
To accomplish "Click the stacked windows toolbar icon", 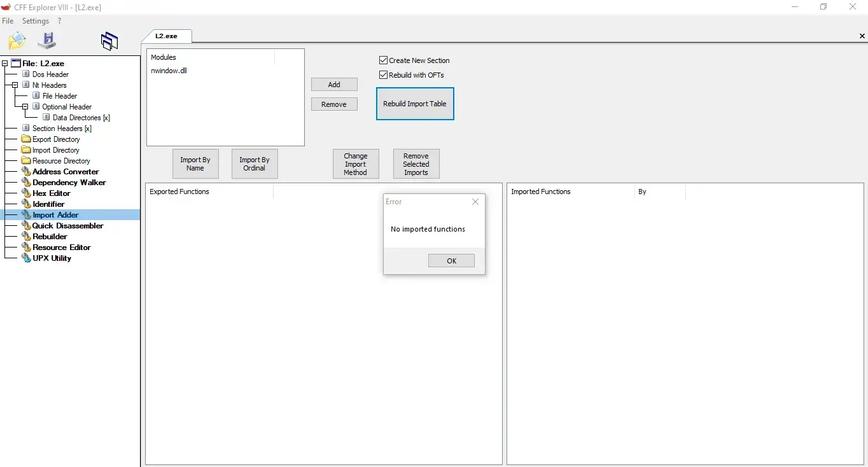I will (109, 41).
